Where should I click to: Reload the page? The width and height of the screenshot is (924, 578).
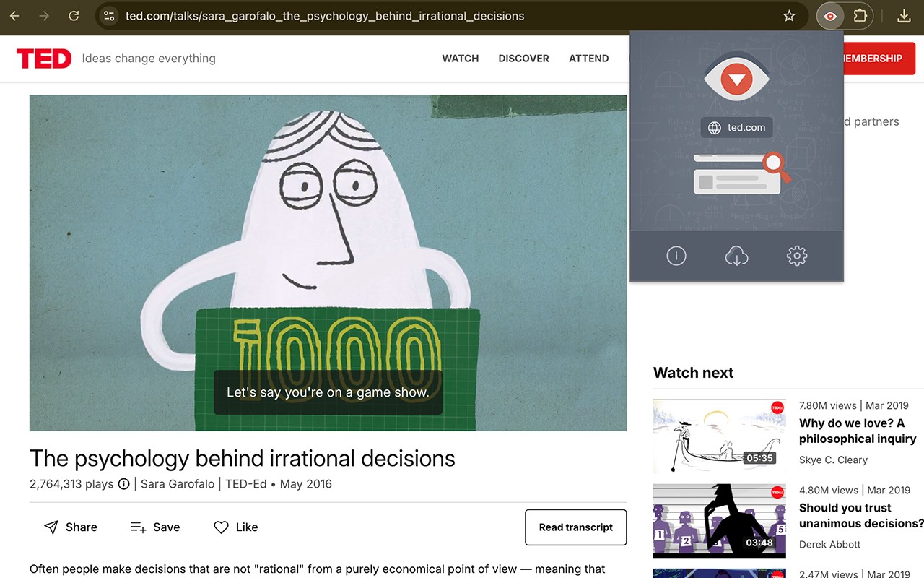coord(74,16)
